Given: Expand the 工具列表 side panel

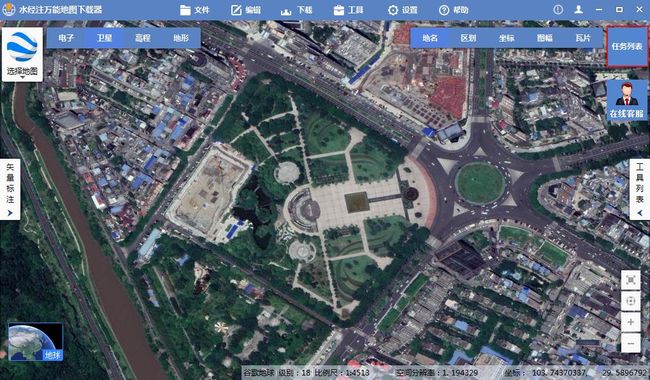Looking at the screenshot, I should 640,189.
